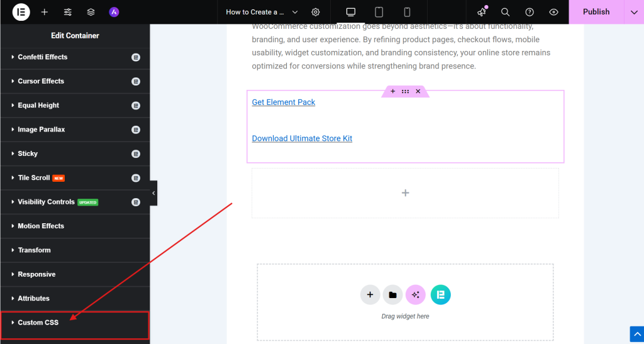The width and height of the screenshot is (644, 344).
Task: Expand the Custom CSS section
Action: tap(75, 323)
